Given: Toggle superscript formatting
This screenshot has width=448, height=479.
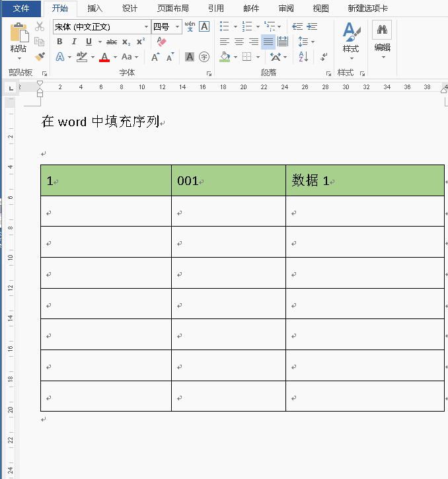Looking at the screenshot, I should click(x=141, y=42).
